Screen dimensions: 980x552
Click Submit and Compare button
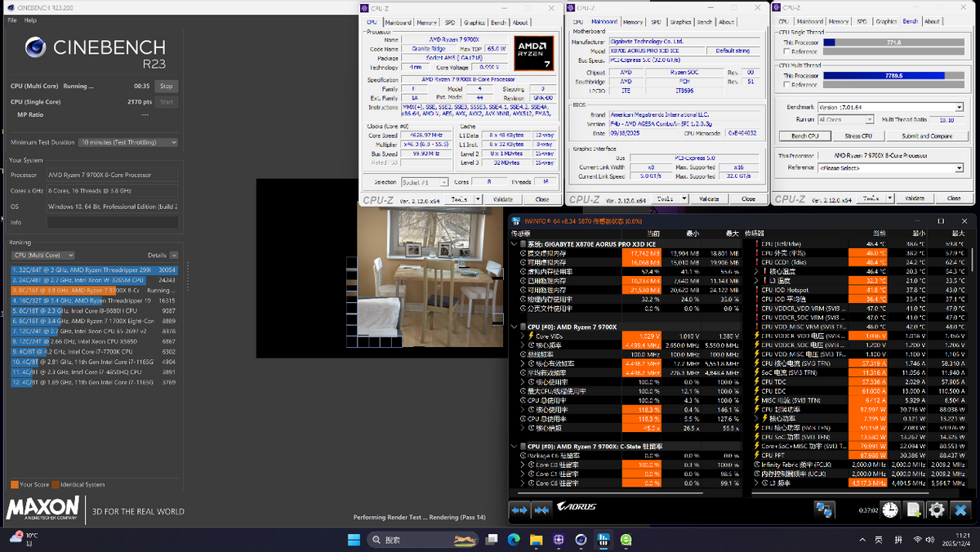pos(926,136)
